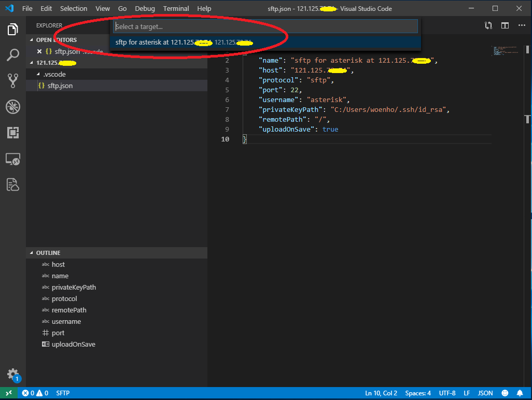Open the Source Control view

[x=13, y=81]
